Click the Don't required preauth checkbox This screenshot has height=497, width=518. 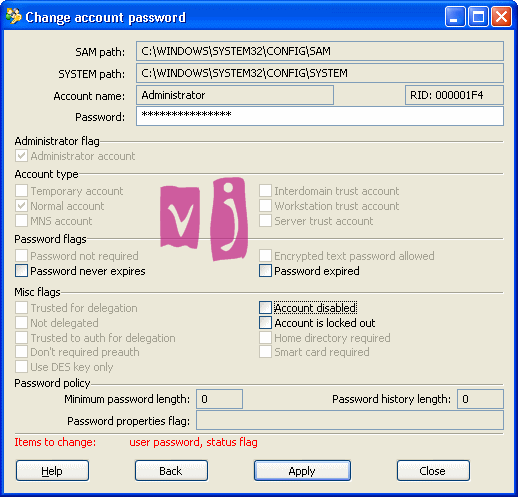click(21, 352)
